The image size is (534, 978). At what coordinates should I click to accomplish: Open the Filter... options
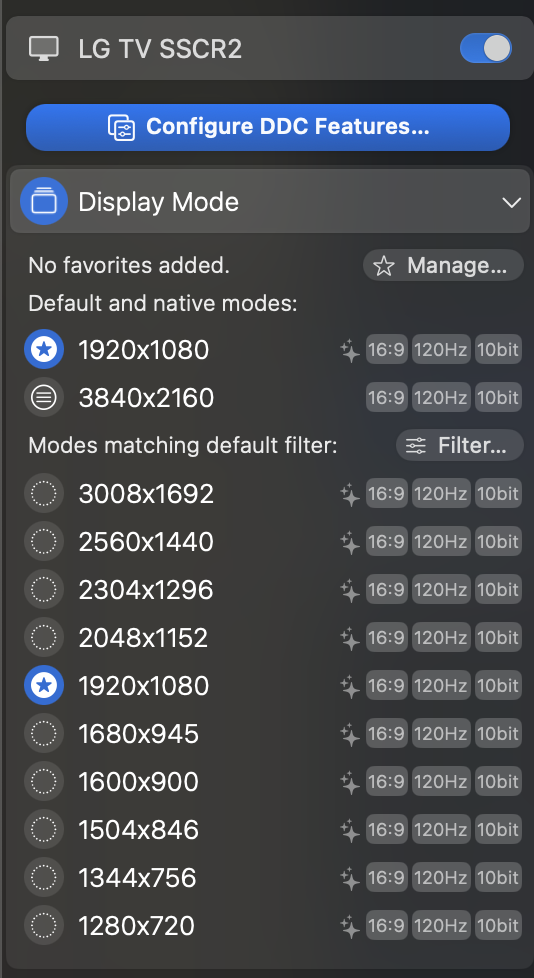tap(460, 445)
